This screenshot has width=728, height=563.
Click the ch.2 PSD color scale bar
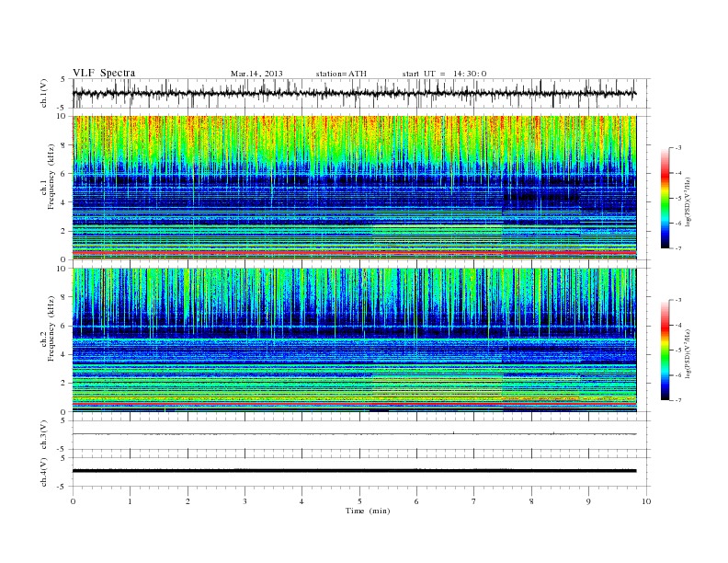pyautogui.click(x=665, y=350)
